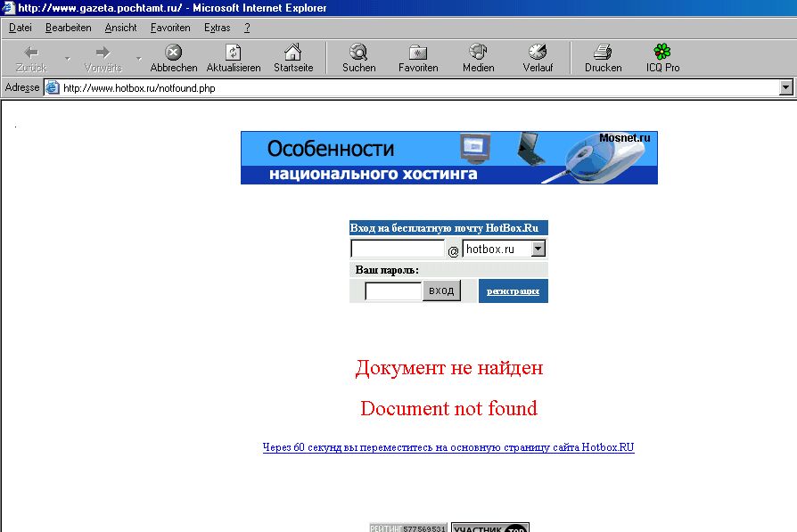This screenshot has width=797, height=532.
Task: Follow the регистрация registration link
Action: pos(513,291)
